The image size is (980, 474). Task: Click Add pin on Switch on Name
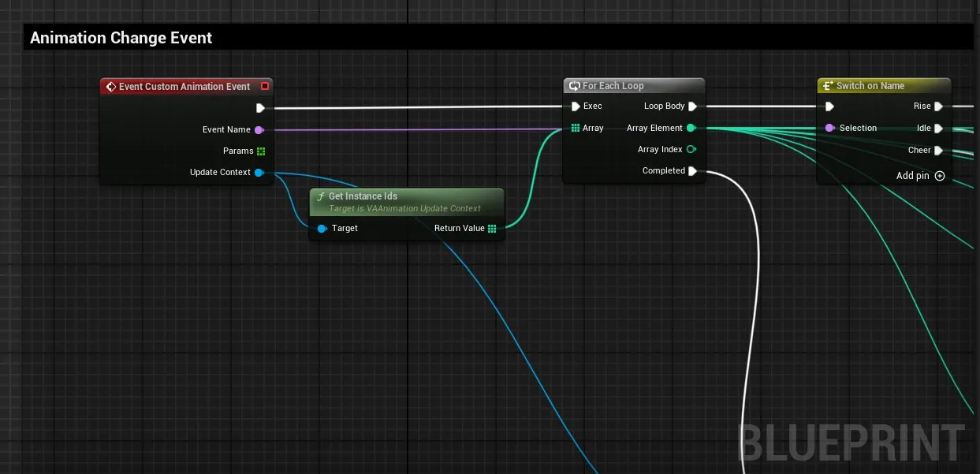tap(920, 176)
